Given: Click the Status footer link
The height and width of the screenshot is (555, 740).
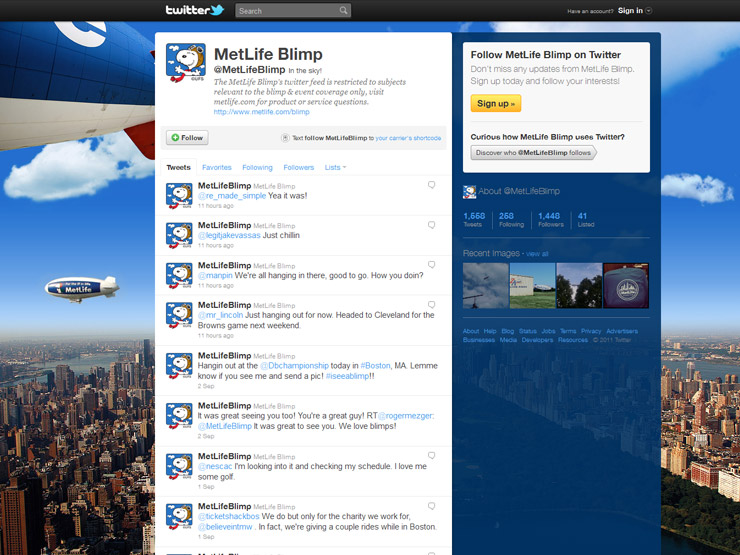Looking at the screenshot, I should point(528,331).
